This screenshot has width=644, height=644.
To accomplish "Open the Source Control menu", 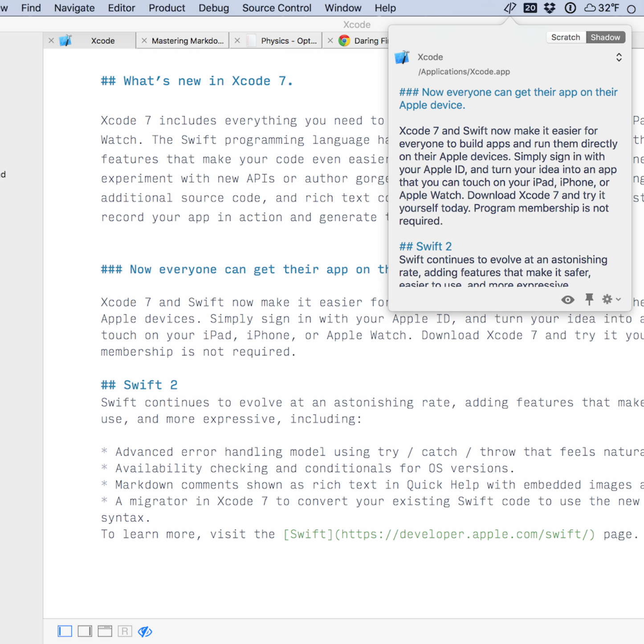I will [x=277, y=8].
